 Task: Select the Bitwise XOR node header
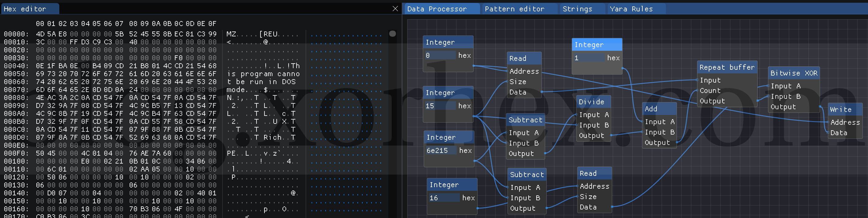(793, 73)
